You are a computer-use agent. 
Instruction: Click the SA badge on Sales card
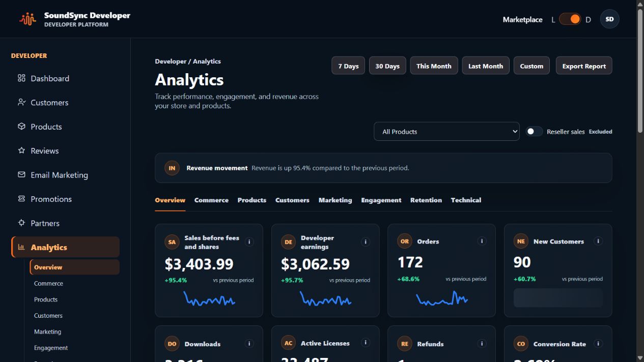(x=172, y=242)
